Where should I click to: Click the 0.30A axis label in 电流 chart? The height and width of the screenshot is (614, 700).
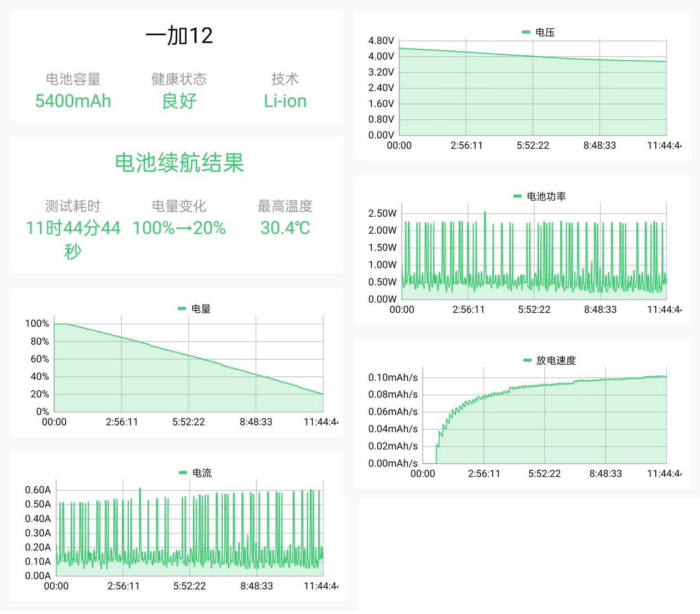pos(38,533)
